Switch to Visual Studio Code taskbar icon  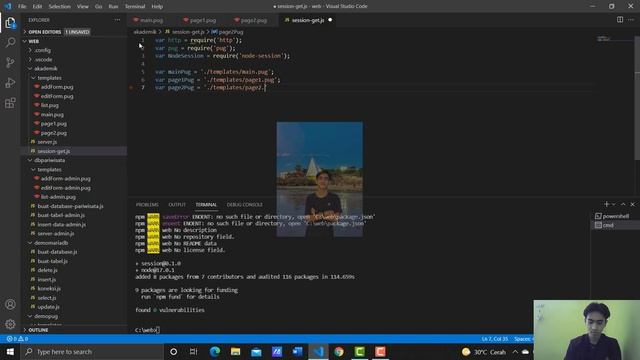point(318,351)
